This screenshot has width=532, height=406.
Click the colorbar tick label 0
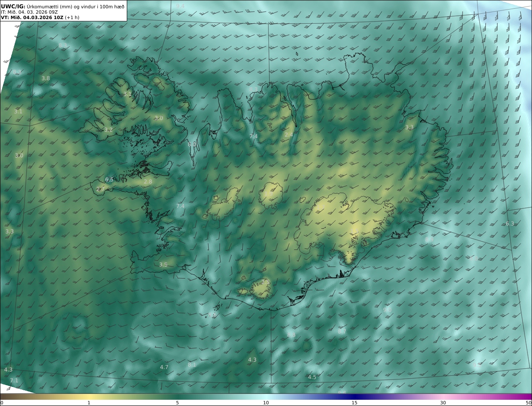click(x=2, y=403)
